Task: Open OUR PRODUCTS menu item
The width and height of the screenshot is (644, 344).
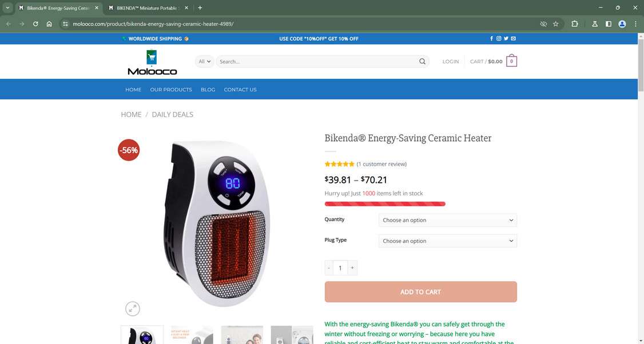Action: click(x=171, y=90)
